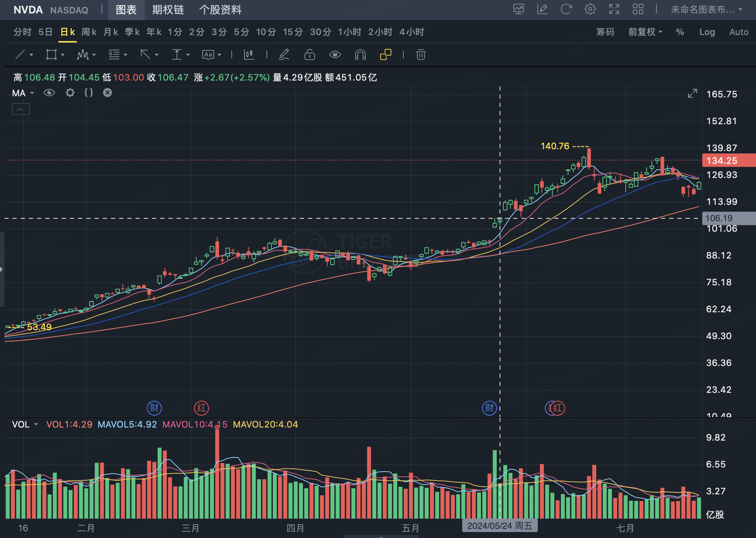Image resolution: width=756 pixels, height=538 pixels.
Task: Activate the pencil freehand drawing tool
Action: point(284,55)
